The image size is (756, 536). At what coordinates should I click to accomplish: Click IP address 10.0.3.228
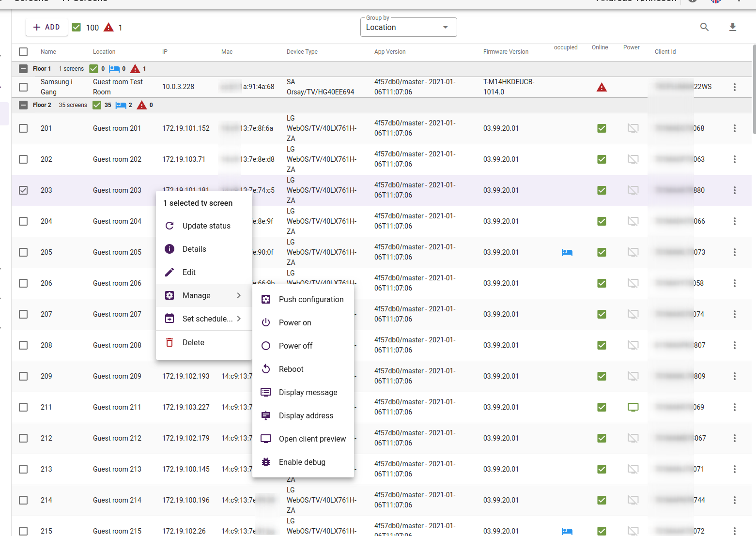(178, 87)
